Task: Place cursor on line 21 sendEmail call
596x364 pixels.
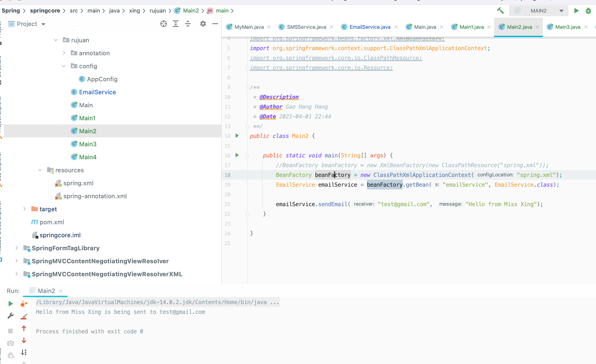Action: (x=333, y=204)
